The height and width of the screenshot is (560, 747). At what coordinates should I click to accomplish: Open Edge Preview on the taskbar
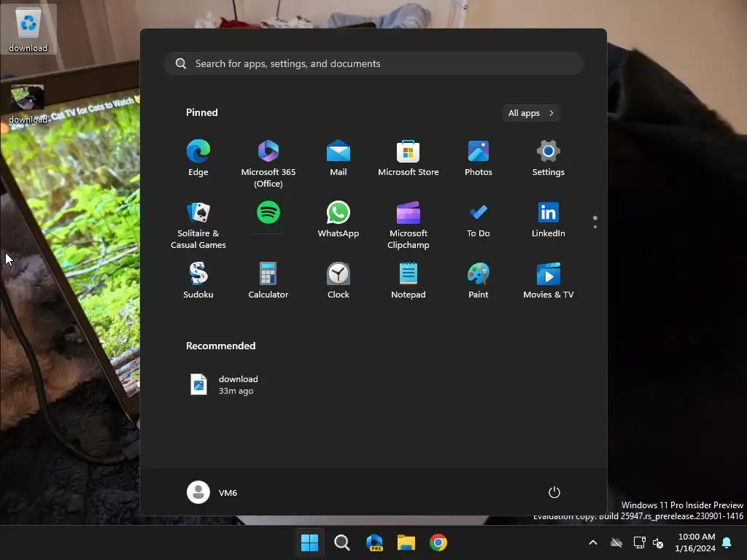[374, 542]
